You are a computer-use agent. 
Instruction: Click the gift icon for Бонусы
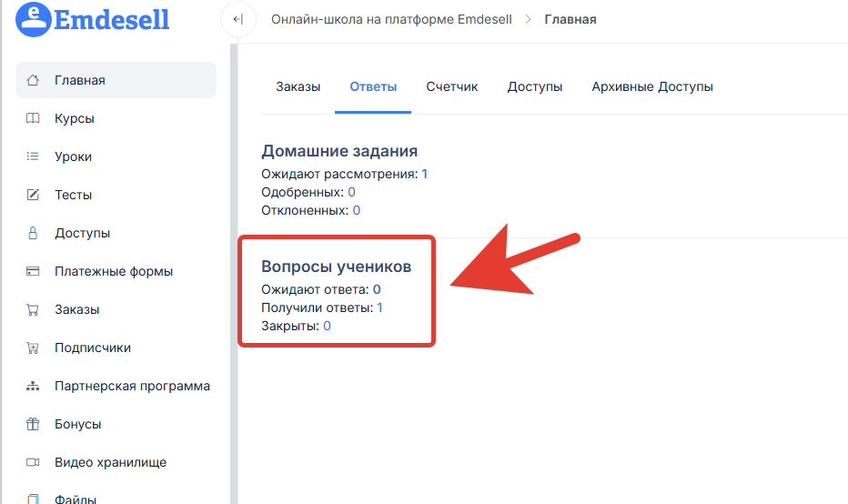34,424
